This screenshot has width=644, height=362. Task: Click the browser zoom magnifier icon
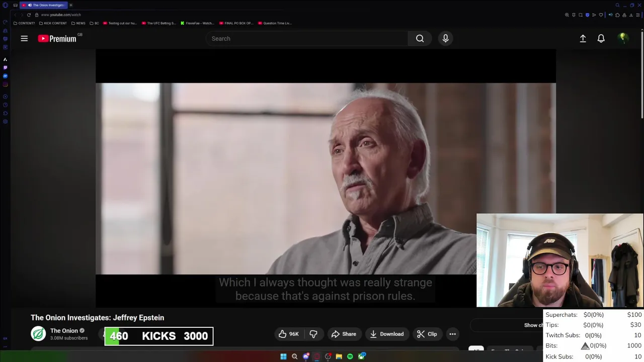point(567,15)
